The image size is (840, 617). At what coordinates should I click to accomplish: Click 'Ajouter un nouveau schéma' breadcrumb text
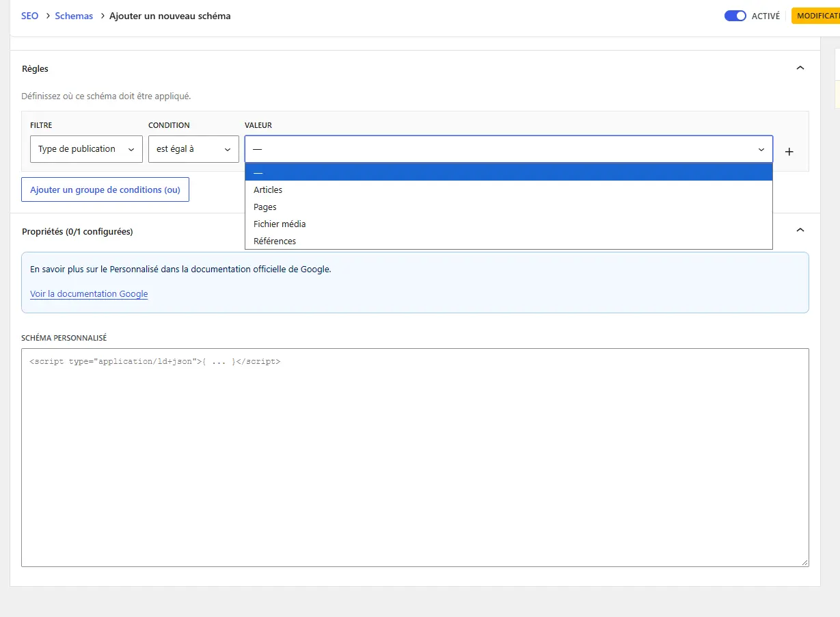point(170,16)
